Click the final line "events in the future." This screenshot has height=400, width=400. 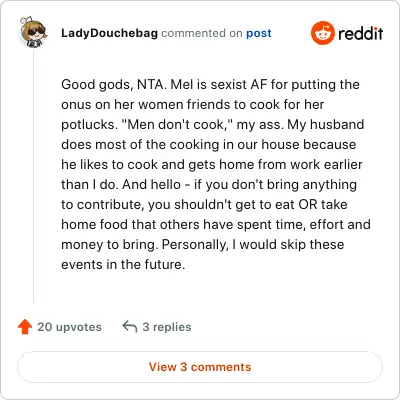(123, 264)
